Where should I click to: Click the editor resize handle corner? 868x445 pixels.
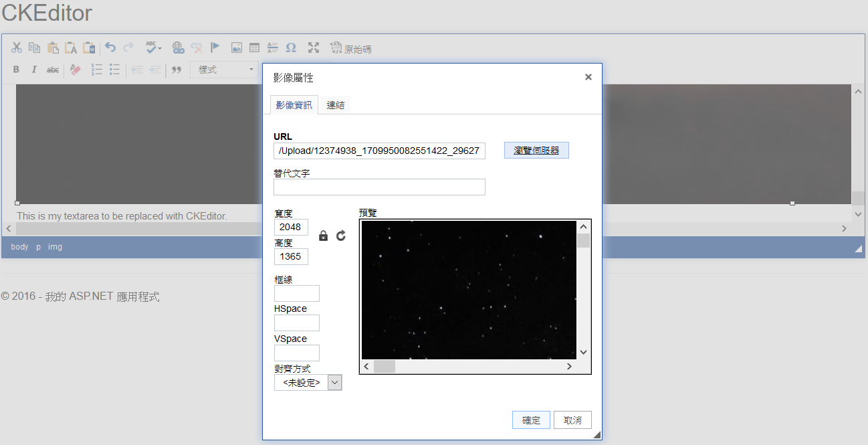click(859, 249)
